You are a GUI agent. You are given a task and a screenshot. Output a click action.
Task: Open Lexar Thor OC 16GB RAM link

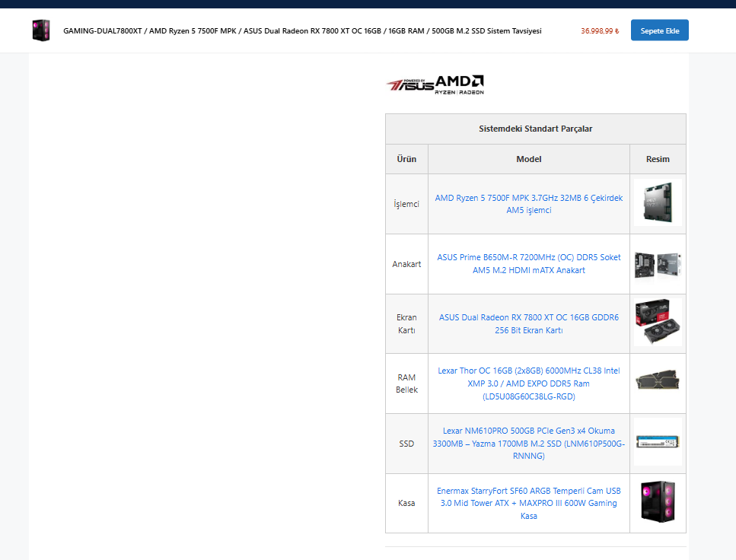coord(528,383)
